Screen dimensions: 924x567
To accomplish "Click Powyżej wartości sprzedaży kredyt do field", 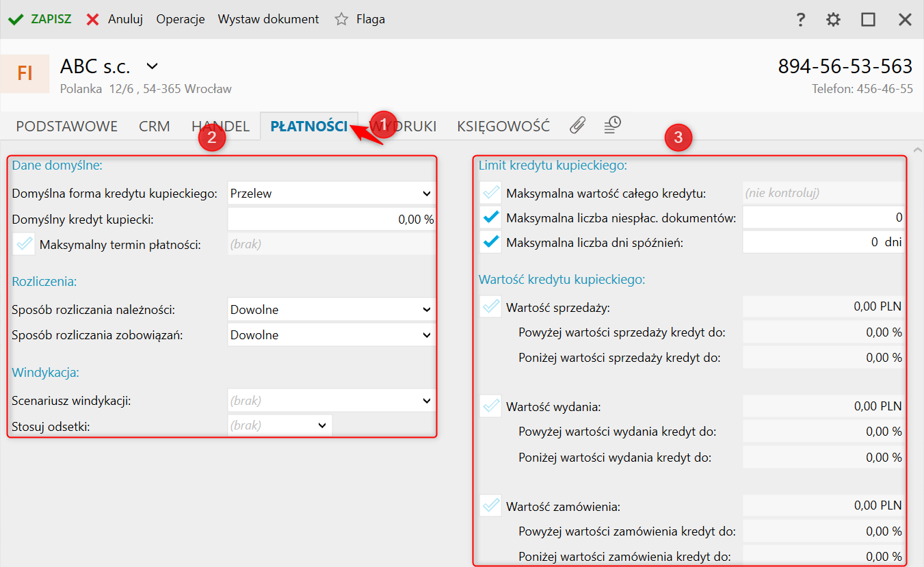I will pyautogui.click(x=823, y=332).
